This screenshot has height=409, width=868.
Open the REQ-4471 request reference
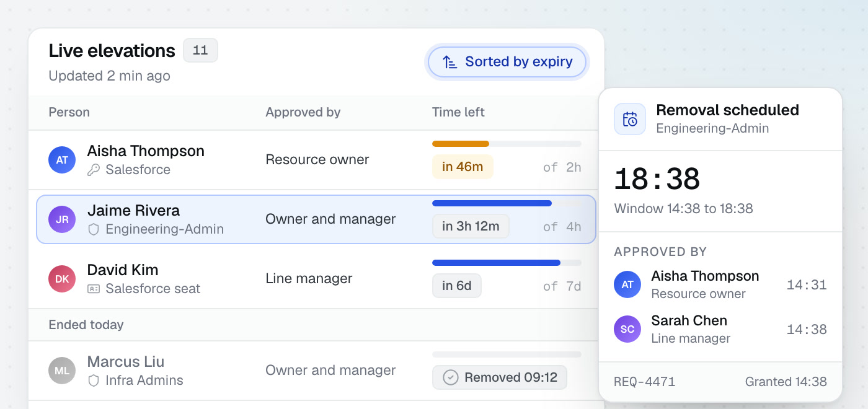pos(644,382)
